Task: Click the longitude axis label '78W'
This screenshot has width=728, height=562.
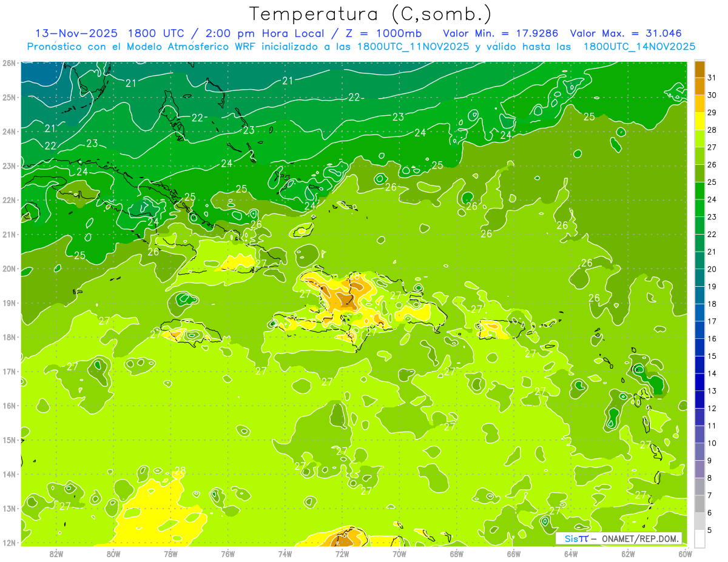Action: tap(170, 554)
